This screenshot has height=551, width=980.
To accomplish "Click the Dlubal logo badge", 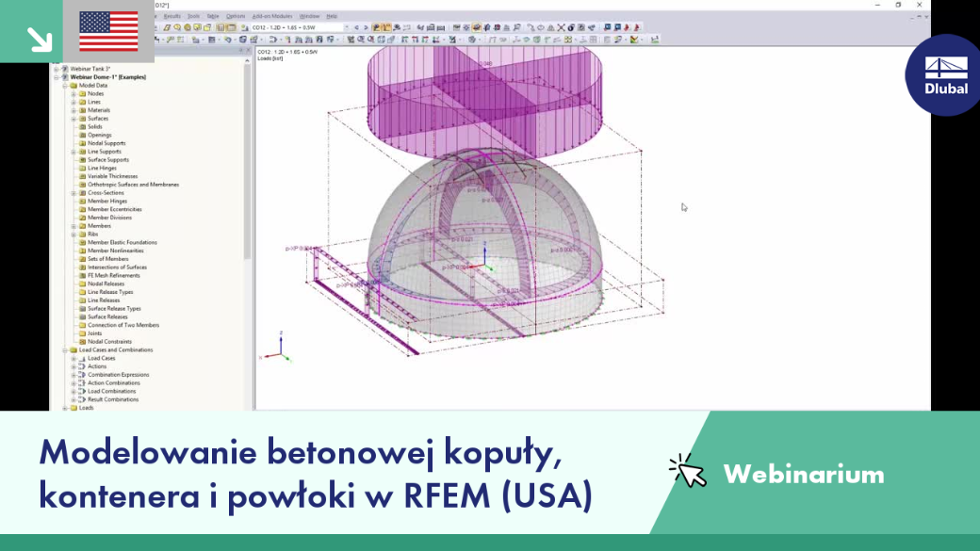I will click(944, 75).
